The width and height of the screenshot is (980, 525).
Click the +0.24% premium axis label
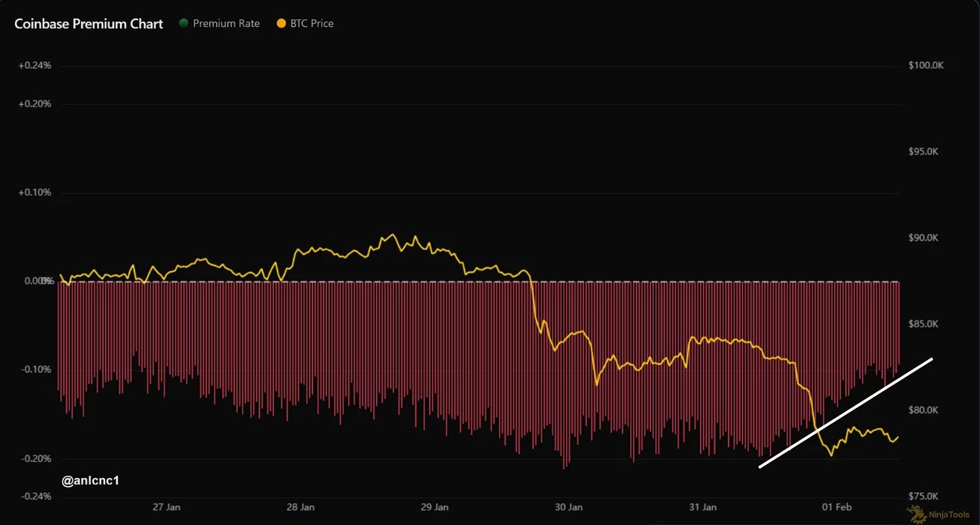tap(35, 66)
